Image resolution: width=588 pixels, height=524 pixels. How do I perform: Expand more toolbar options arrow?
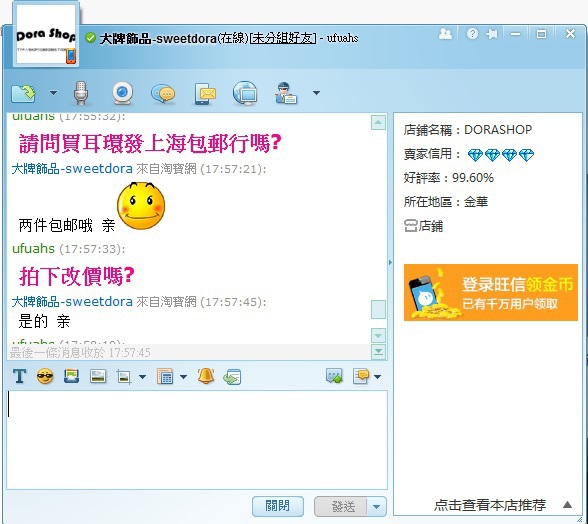tap(316, 93)
